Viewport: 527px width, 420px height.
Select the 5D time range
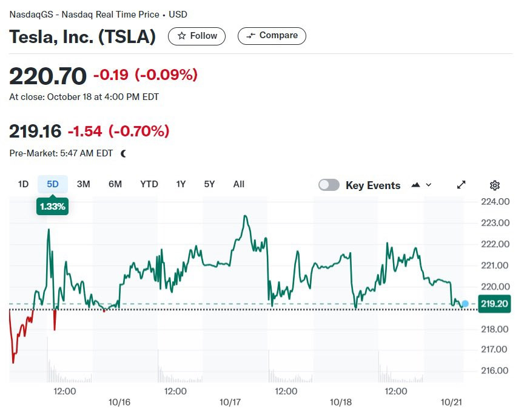53,184
